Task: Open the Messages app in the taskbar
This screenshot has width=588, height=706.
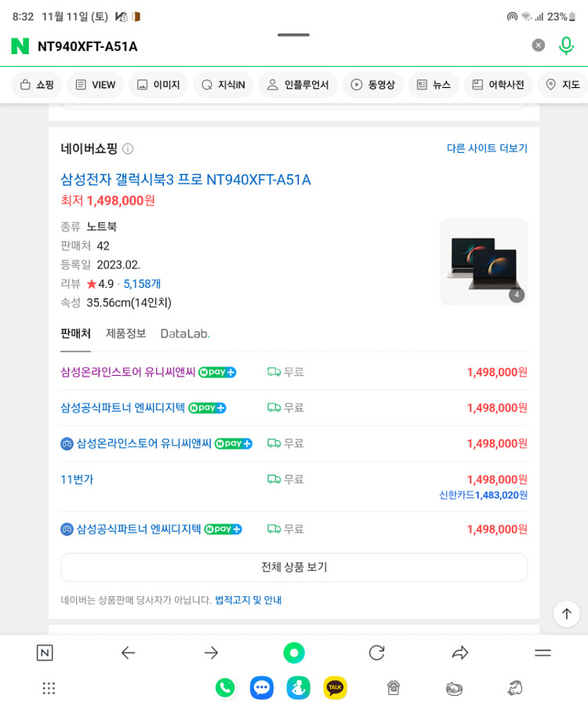Action: pos(262,688)
